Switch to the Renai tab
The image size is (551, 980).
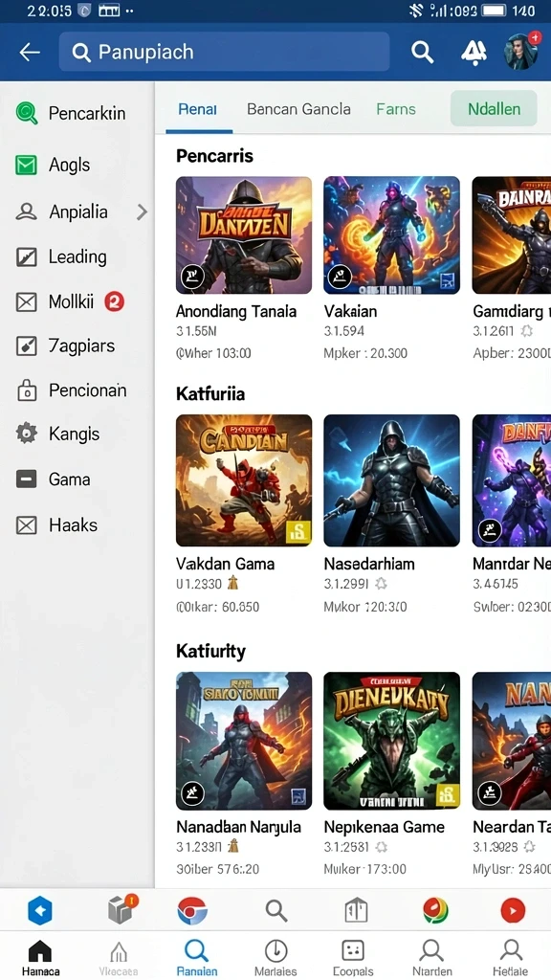(x=197, y=109)
